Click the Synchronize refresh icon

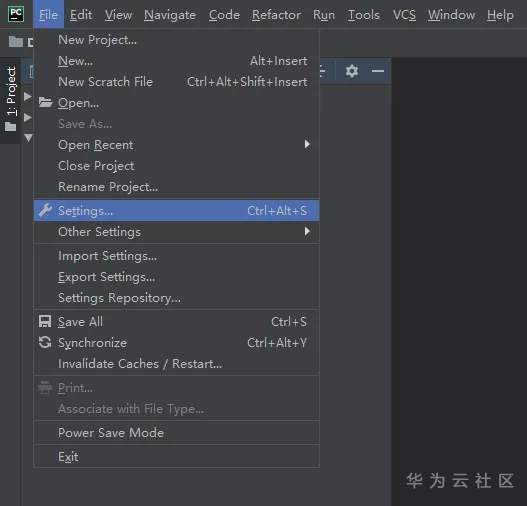pyautogui.click(x=45, y=342)
